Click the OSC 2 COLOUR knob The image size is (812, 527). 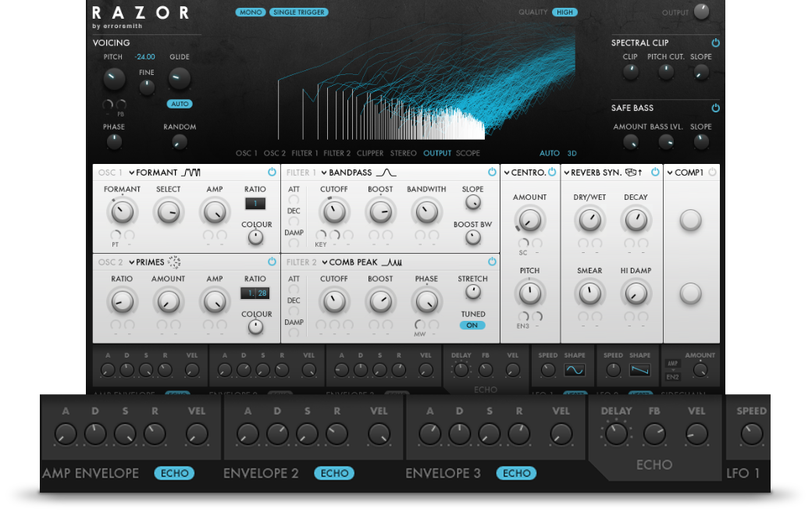pos(256,326)
